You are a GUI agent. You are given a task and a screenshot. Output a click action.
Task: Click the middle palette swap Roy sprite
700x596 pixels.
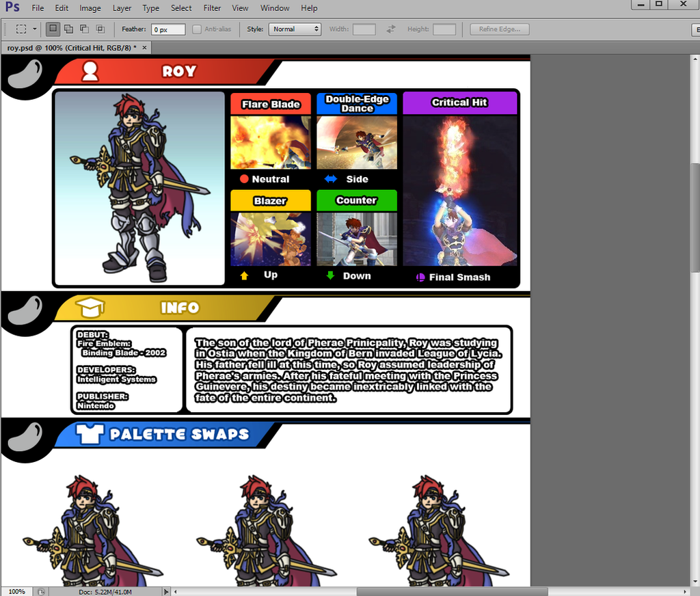(266, 531)
